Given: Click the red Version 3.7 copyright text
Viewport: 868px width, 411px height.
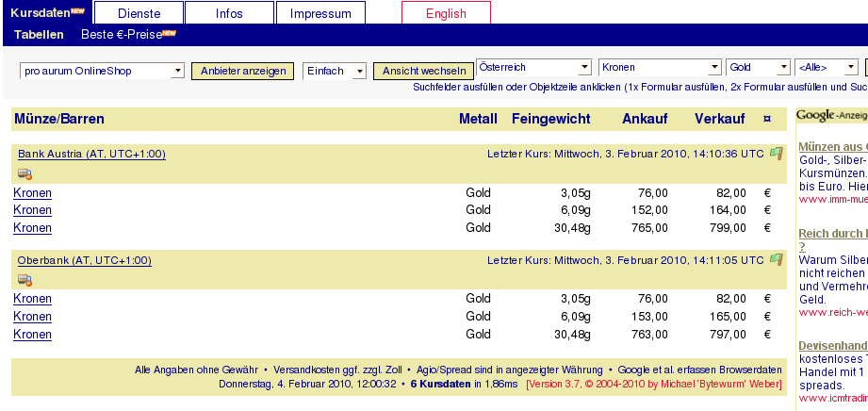Looking at the screenshot, I should click(654, 384).
